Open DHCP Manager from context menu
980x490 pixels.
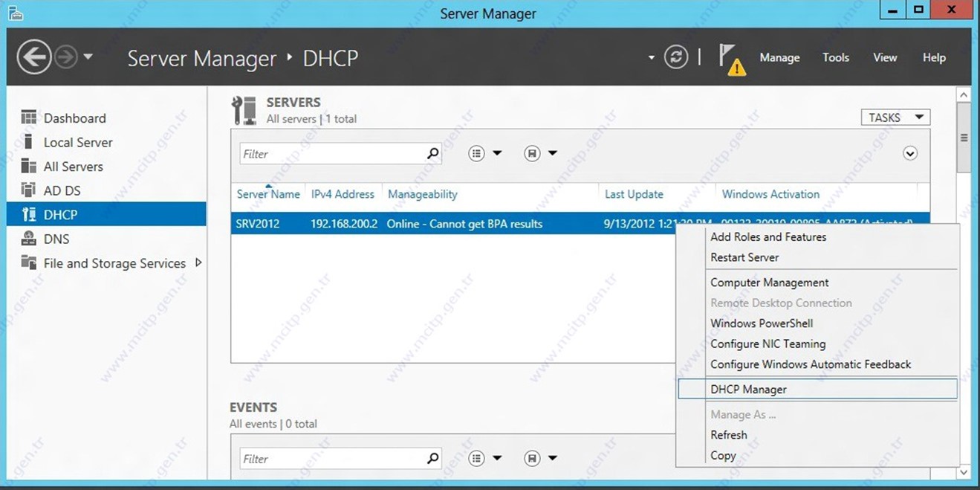(817, 389)
